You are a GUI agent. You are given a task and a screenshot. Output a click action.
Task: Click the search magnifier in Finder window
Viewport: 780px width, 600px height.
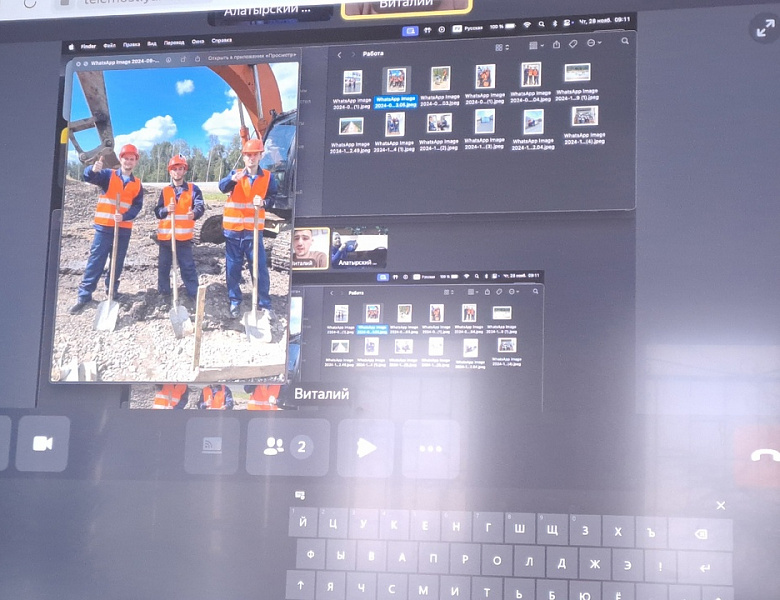625,42
